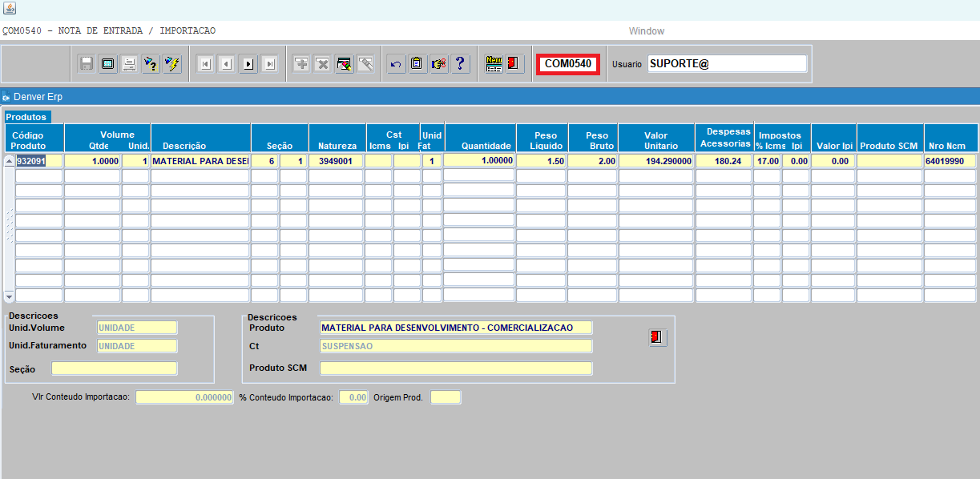Viewport: 980px width, 479px height.
Task: Click Seção cell with value 6
Action: [x=264, y=161]
